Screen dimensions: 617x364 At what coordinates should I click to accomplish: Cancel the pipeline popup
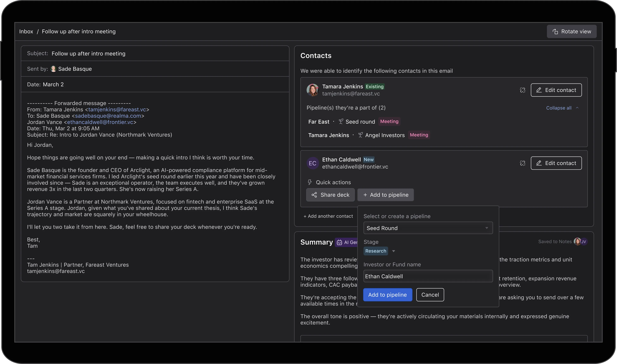click(x=430, y=295)
